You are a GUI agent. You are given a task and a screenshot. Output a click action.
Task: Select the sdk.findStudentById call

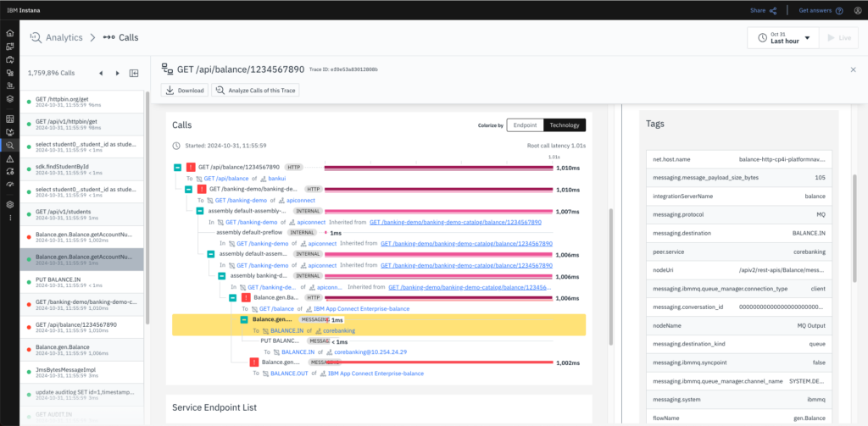[82, 170]
